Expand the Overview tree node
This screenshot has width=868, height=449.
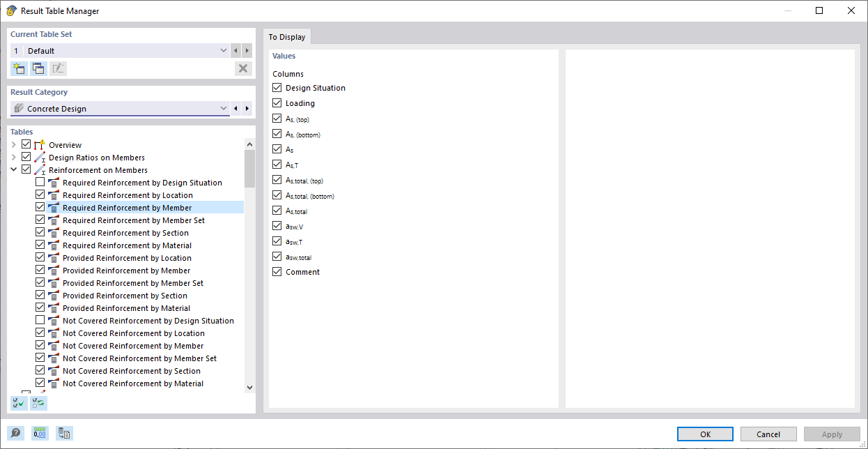pos(13,144)
